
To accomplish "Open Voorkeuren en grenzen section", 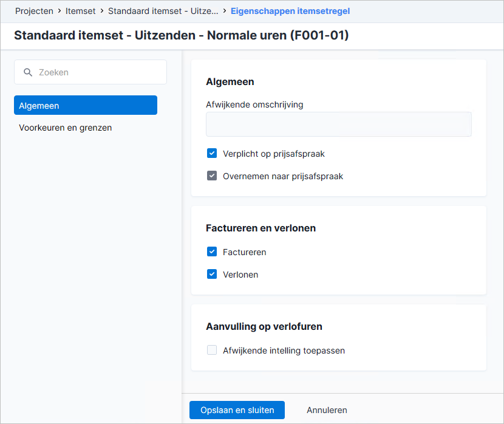I will coord(65,128).
